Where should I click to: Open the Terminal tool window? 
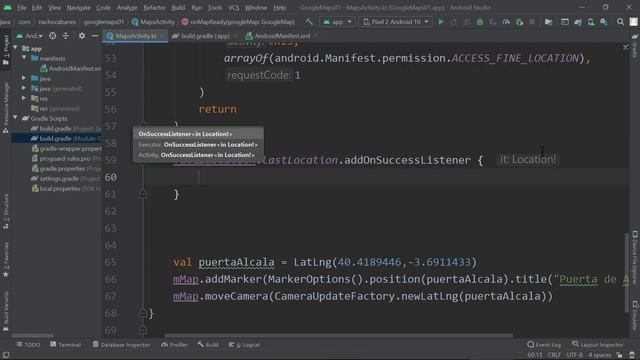(65, 345)
